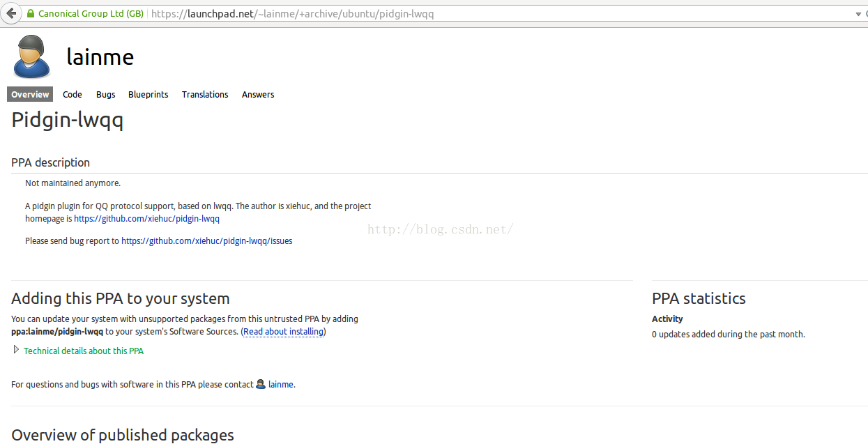Click the Activity label

coord(667,319)
